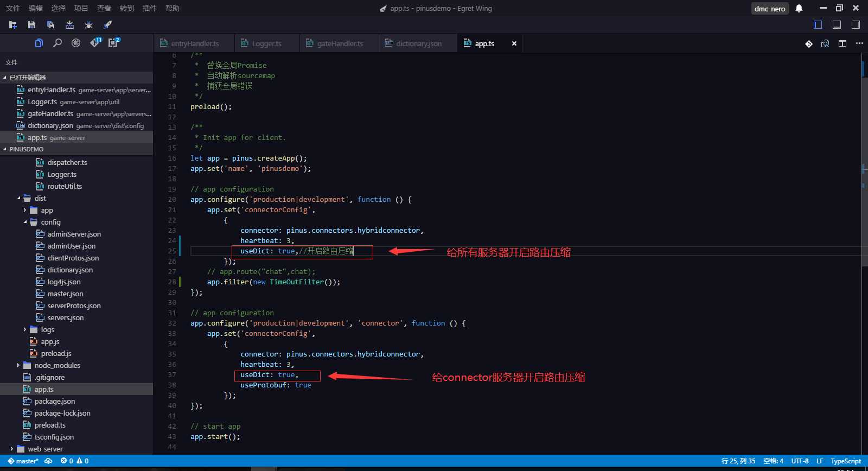Open clientProtos.json in config folder
This screenshot has height=471, width=868.
[76, 258]
